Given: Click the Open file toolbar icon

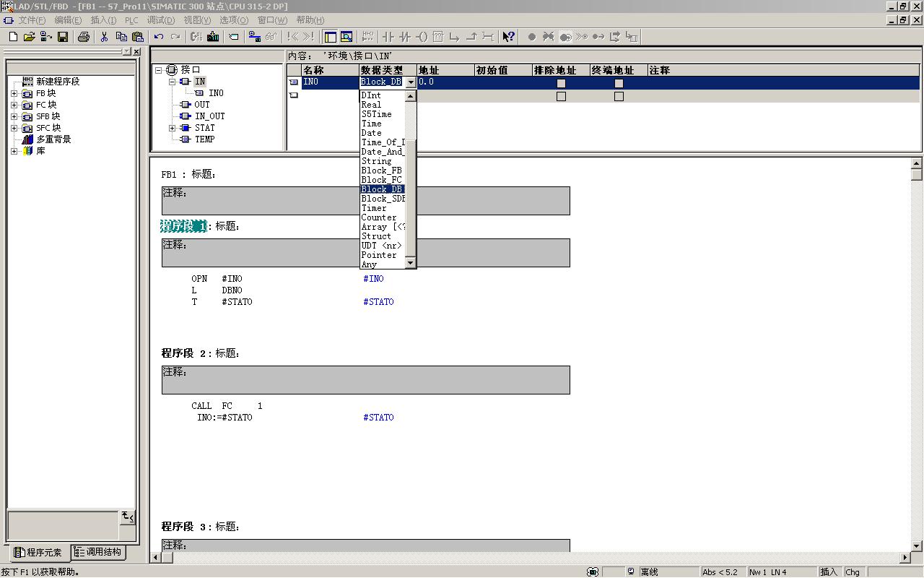Looking at the screenshot, I should point(30,37).
